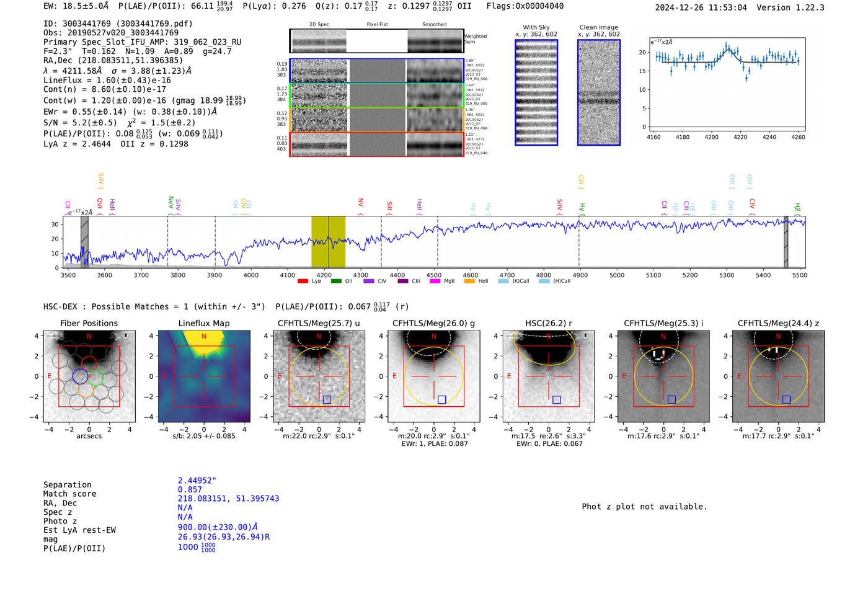Viewport: 868px width, 591px height.
Task: Select blue catalog square in CFHTLS z panel
Action: click(x=786, y=400)
